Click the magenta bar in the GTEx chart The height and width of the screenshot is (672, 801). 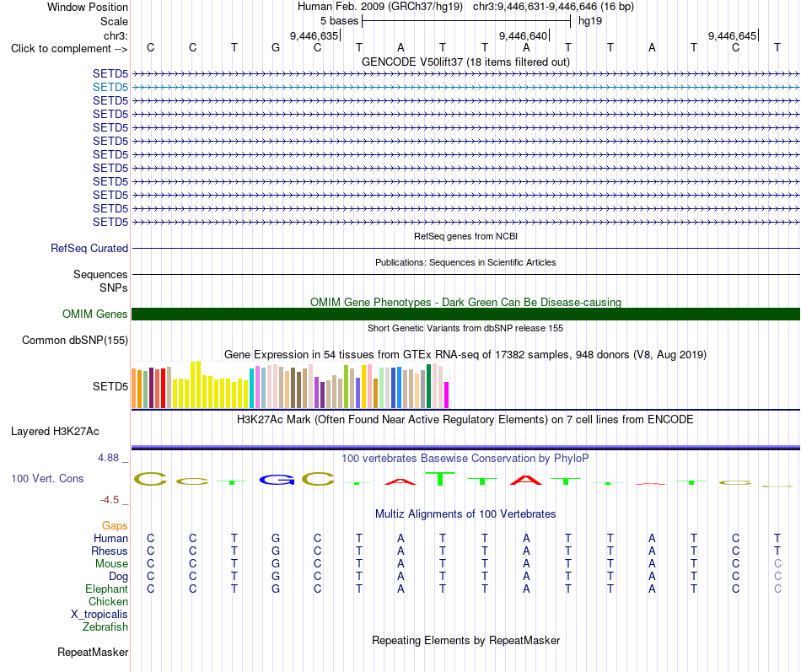447,395
